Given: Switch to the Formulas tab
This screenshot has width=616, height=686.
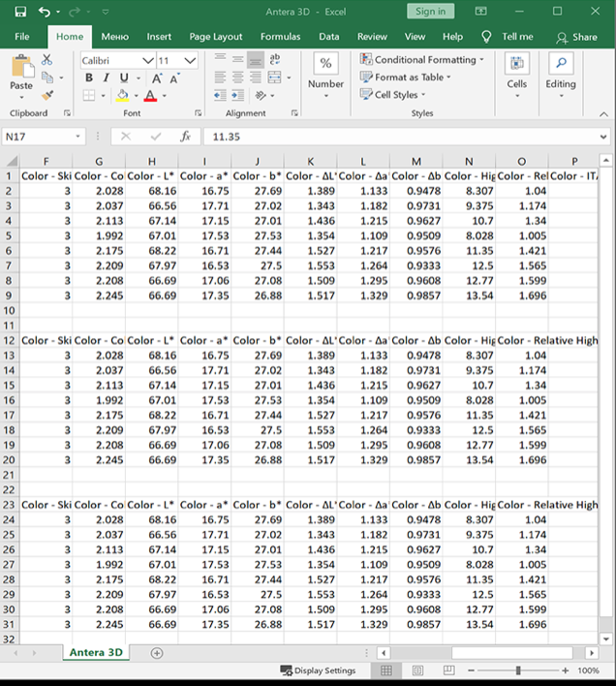Looking at the screenshot, I should point(280,37).
